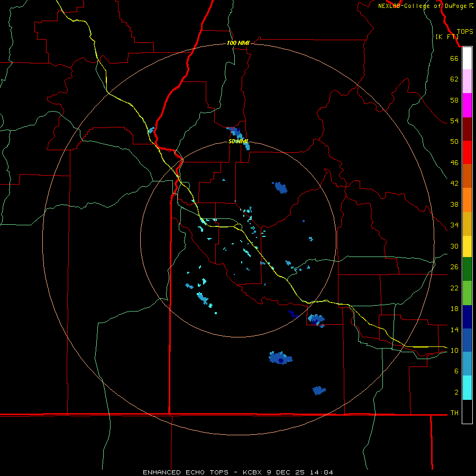
Task: Select the bright red legend swatch
Action: 467,152
